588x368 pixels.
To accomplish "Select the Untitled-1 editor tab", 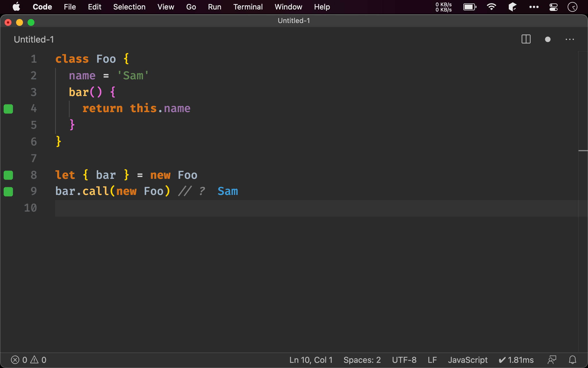I will pyautogui.click(x=34, y=39).
